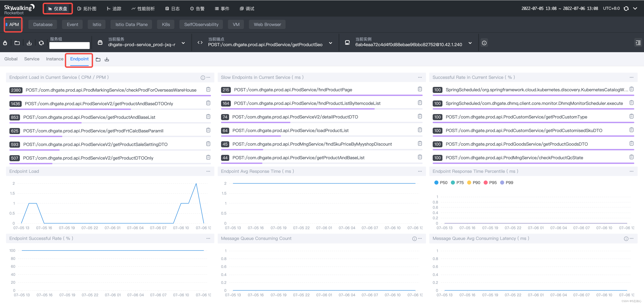This screenshot has height=304, width=644.
Task: Copy loadProductList endpoint via clipboard icon
Action: click(x=420, y=130)
